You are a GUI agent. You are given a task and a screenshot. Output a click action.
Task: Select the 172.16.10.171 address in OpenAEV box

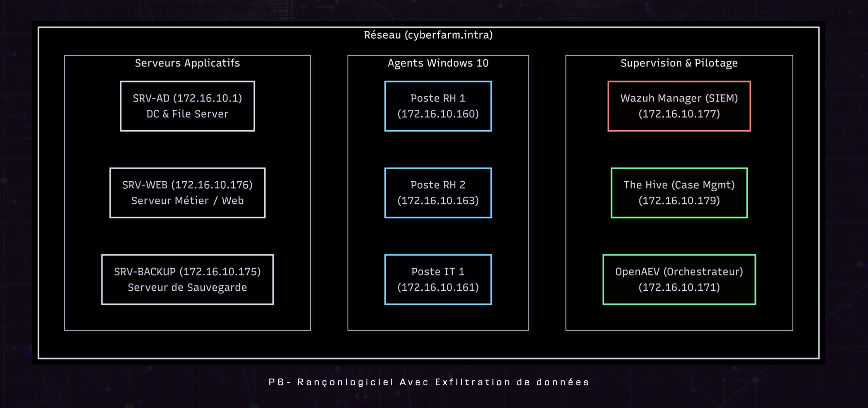click(x=679, y=288)
